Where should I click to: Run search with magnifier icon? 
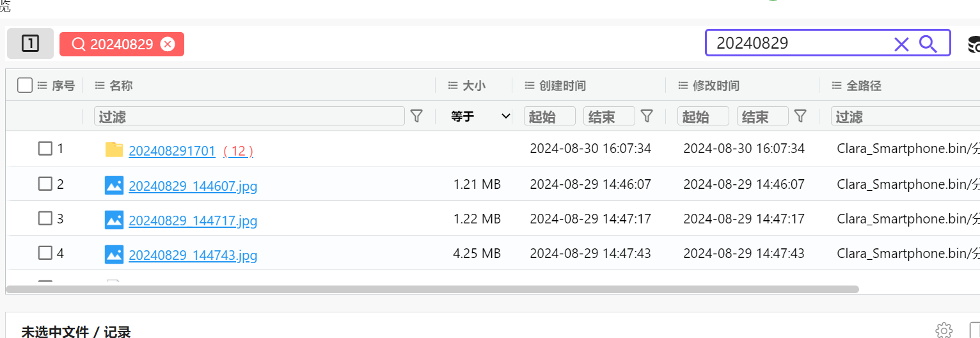pos(928,44)
